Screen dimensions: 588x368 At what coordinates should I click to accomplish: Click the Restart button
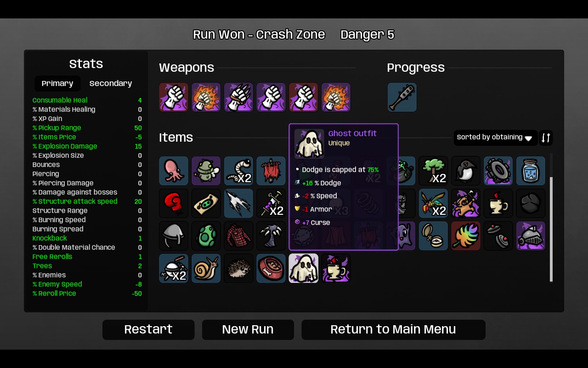coord(148,329)
